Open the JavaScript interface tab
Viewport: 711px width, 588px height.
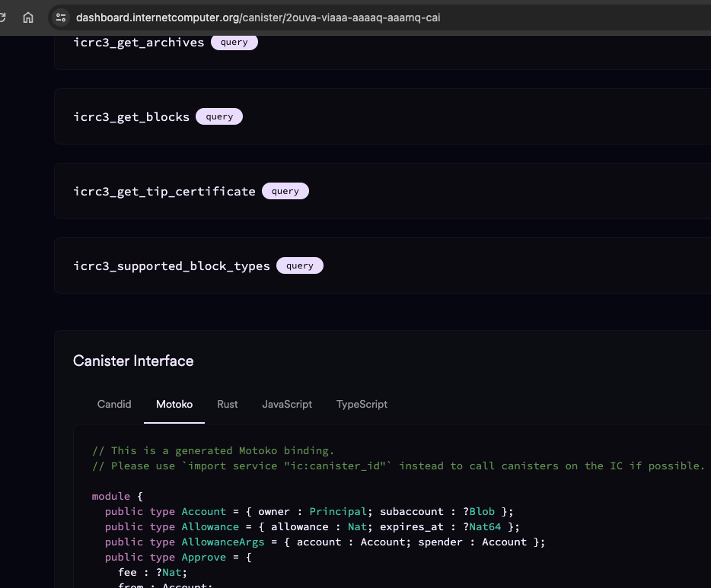(287, 404)
